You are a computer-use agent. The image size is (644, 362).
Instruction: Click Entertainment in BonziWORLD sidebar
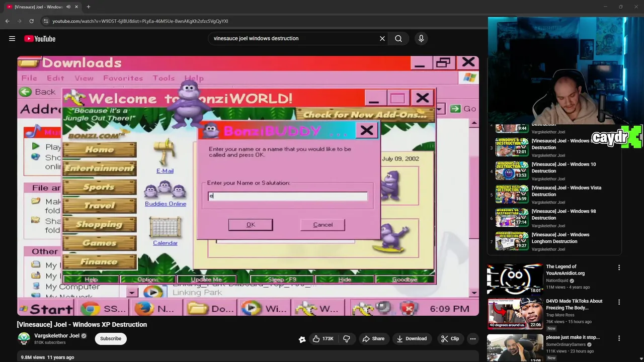point(99,168)
